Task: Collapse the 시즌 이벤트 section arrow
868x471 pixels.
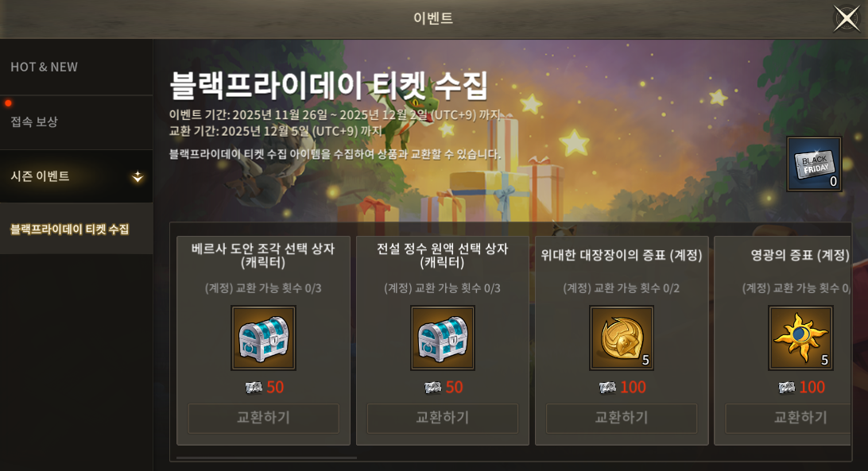Action: pyautogui.click(x=138, y=176)
